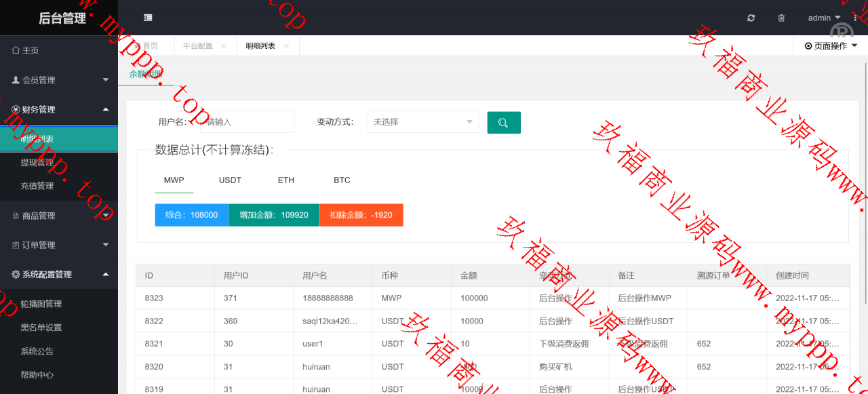868x394 pixels.
Task: Open the 变动方式 select box
Action: (x=422, y=122)
